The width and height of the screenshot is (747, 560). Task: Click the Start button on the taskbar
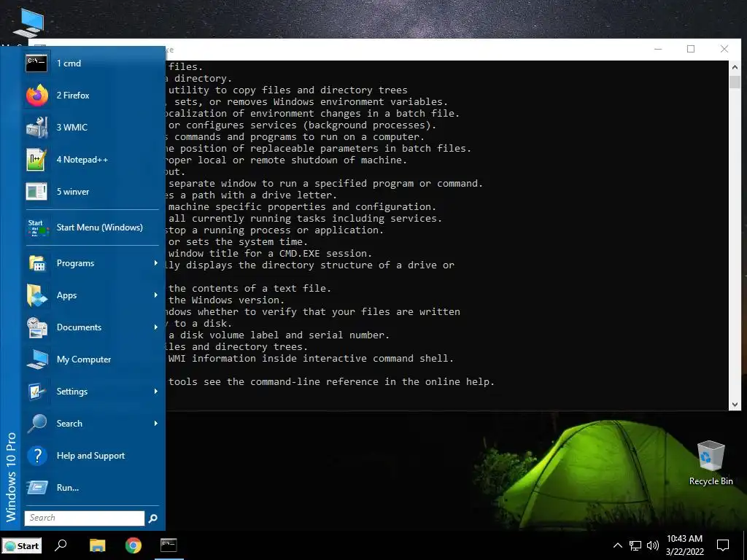(21, 545)
